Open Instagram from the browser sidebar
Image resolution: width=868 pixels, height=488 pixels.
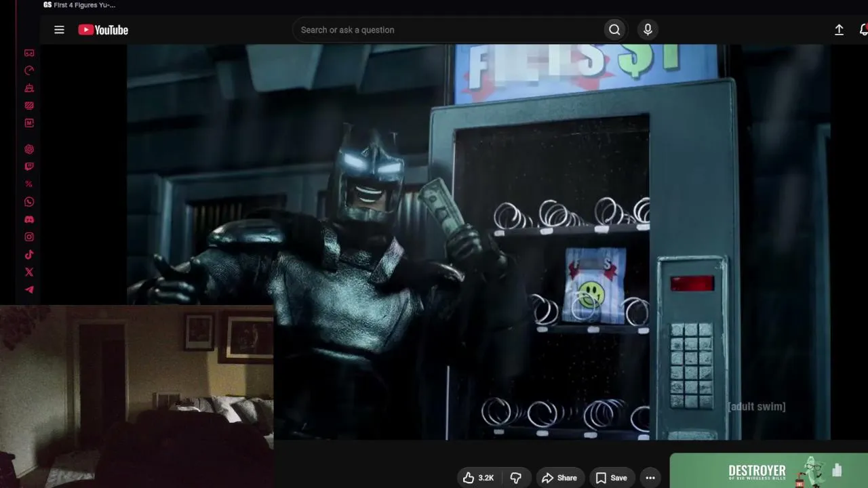[x=29, y=237]
